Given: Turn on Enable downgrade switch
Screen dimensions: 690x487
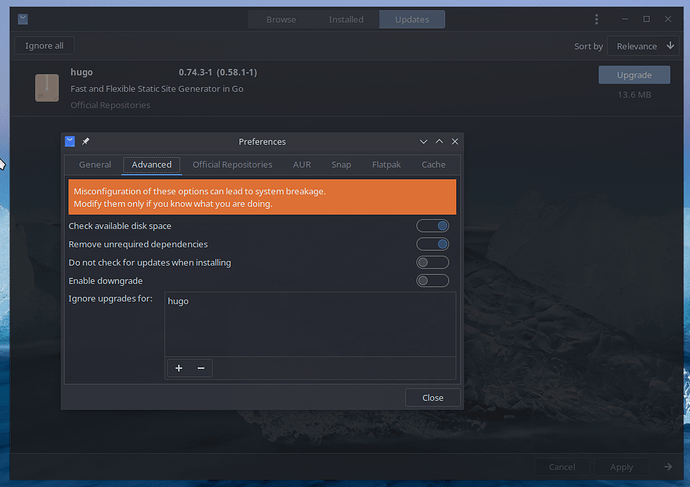Looking at the screenshot, I should (x=433, y=281).
